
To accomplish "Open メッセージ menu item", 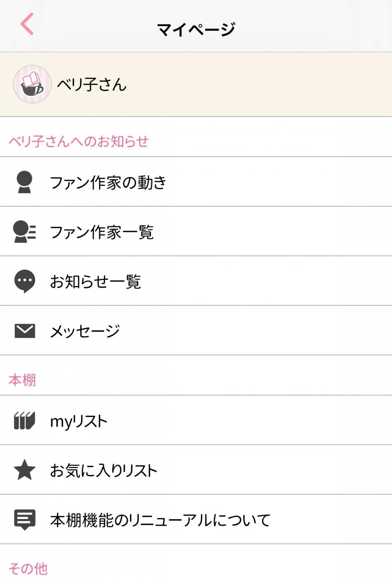I will pos(85,331).
